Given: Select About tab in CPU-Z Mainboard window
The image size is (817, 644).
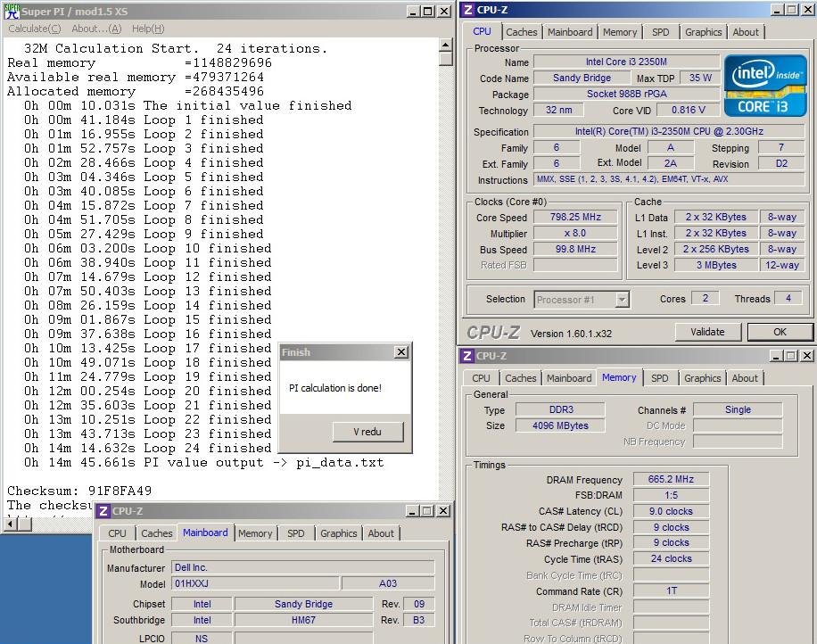Looking at the screenshot, I should tap(381, 533).
